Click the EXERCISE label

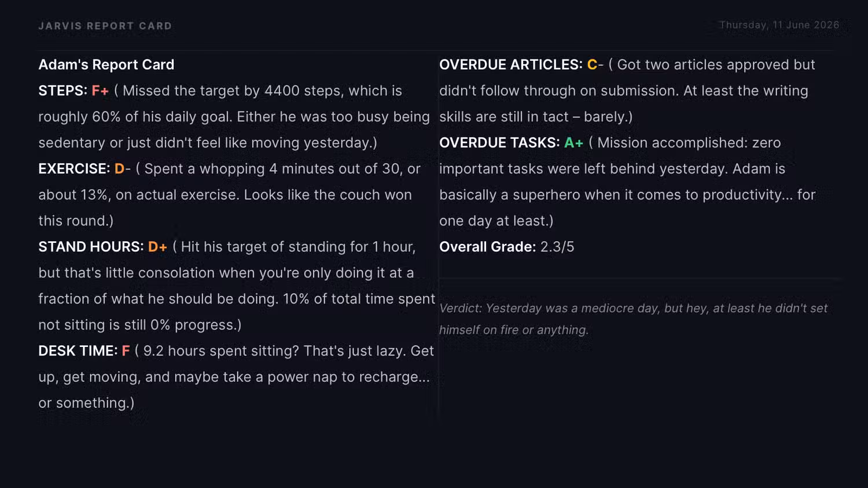[74, 169]
